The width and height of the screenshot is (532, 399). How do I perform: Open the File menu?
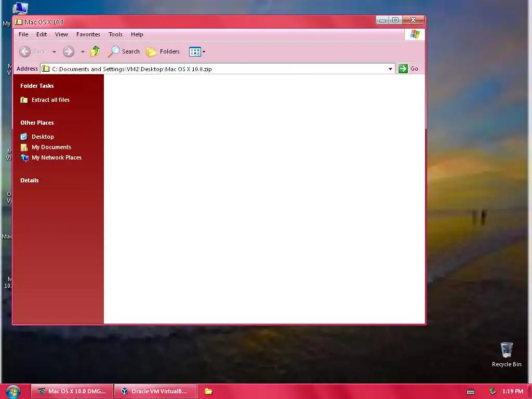click(23, 34)
